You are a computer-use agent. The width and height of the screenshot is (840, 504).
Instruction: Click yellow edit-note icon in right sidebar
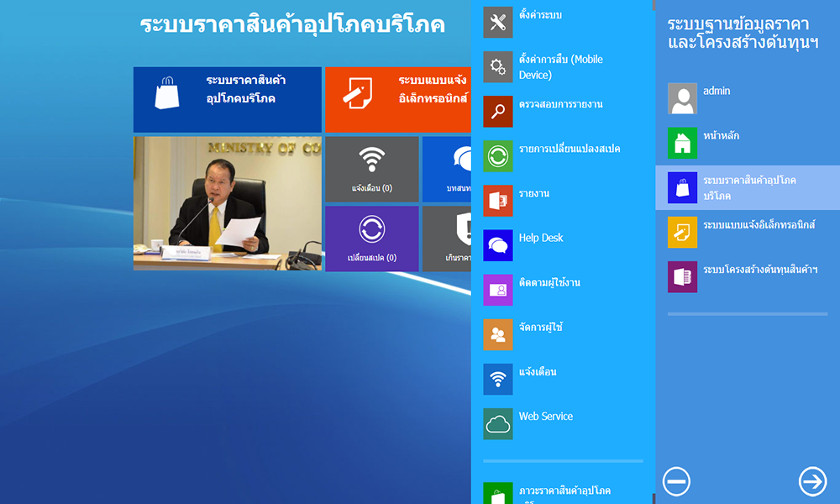click(682, 232)
